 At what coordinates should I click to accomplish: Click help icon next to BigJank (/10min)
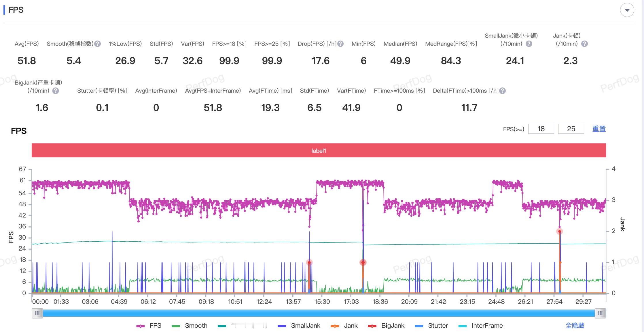tap(56, 91)
